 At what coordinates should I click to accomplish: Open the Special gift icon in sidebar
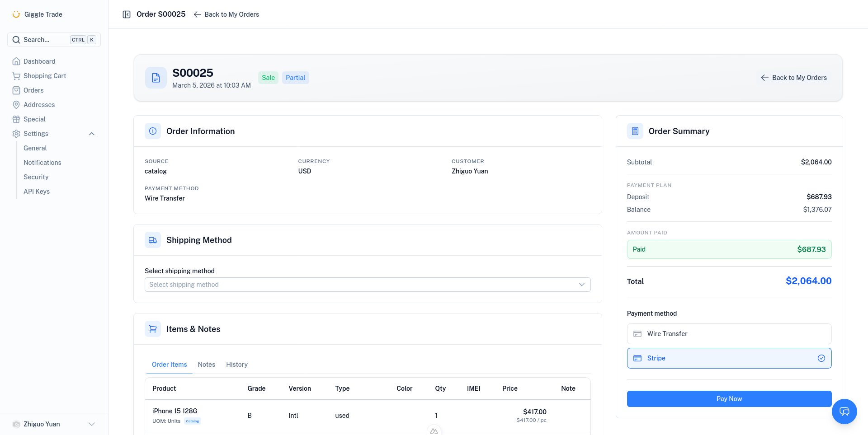[16, 119]
